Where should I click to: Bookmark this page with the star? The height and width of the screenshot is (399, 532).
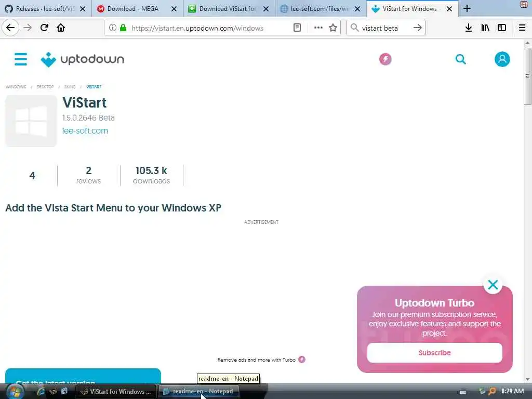pyautogui.click(x=333, y=28)
